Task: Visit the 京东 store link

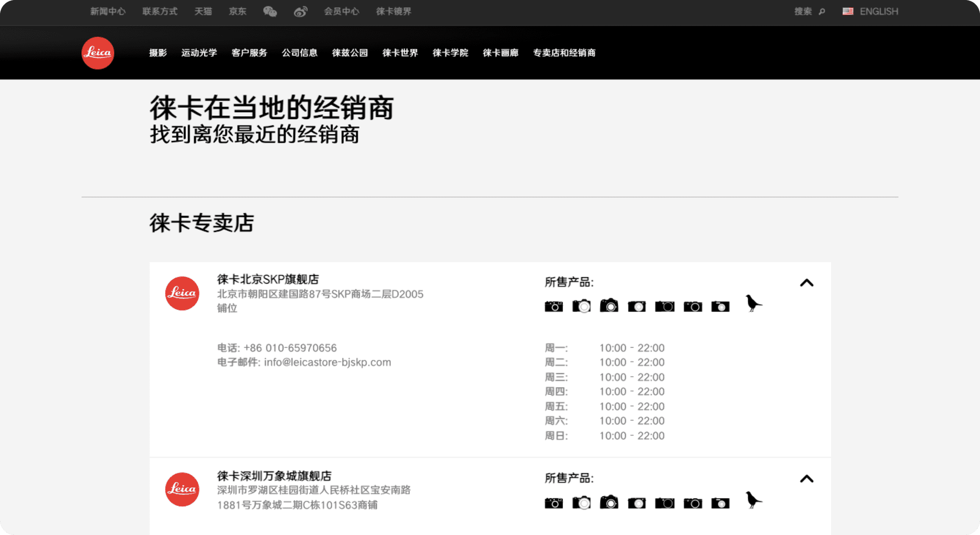Action: [238, 11]
